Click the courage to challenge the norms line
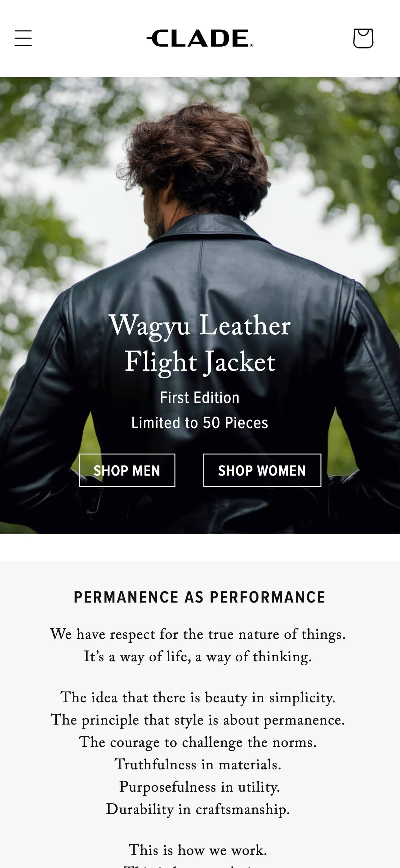Viewport: 400px width, 868px height. [x=198, y=742]
